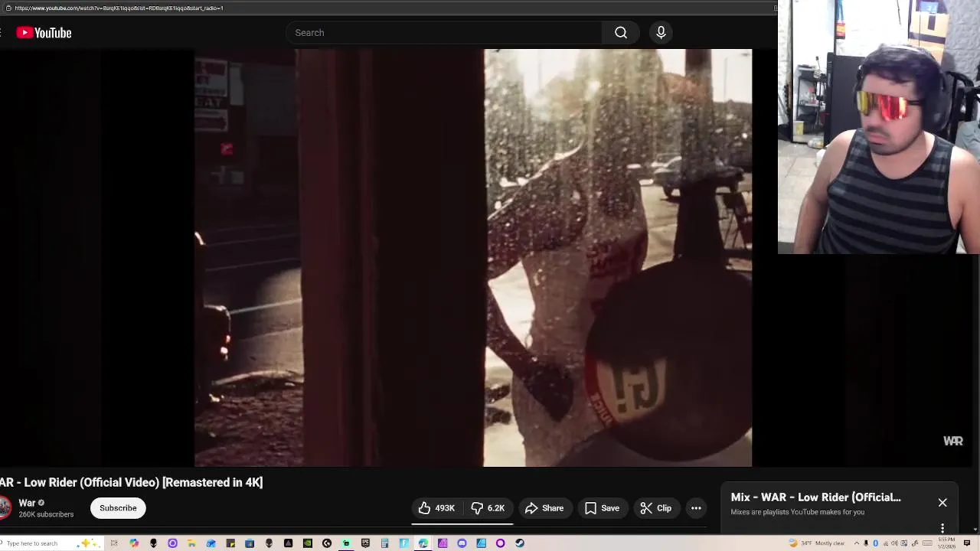Viewport: 980px width, 551px height.
Task: Open the taskbar clock and date
Action: (x=946, y=543)
